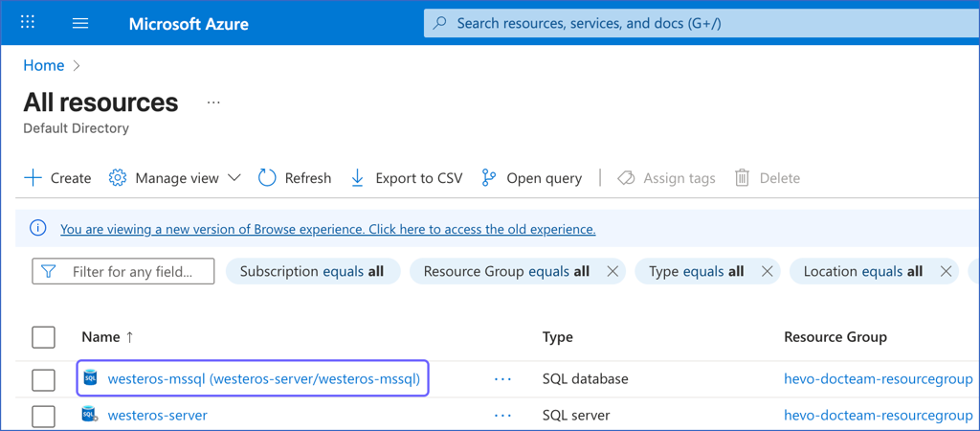Open ellipsis menu for the westeros-mssql row
The height and width of the screenshot is (431, 980).
tap(502, 379)
